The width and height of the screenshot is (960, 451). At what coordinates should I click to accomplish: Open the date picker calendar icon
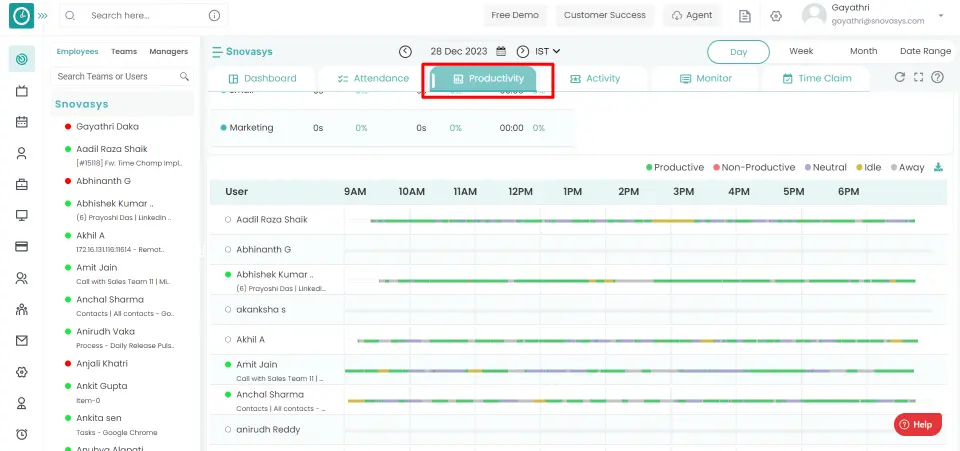pyautogui.click(x=501, y=51)
